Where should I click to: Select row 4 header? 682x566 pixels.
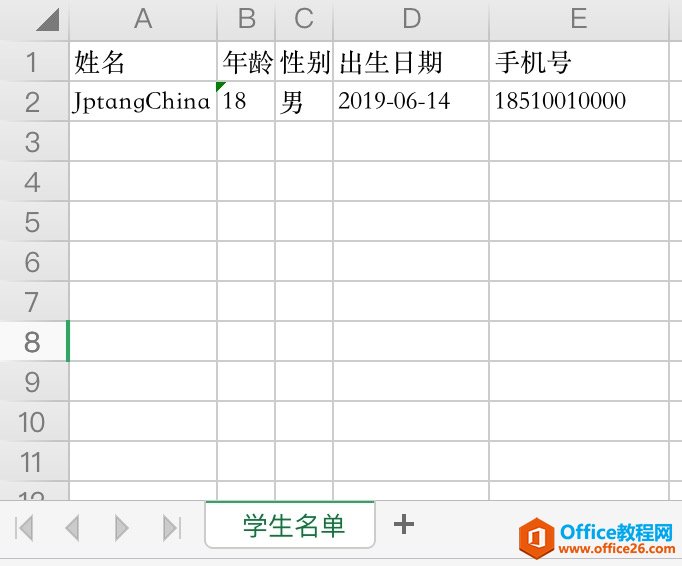click(34, 181)
